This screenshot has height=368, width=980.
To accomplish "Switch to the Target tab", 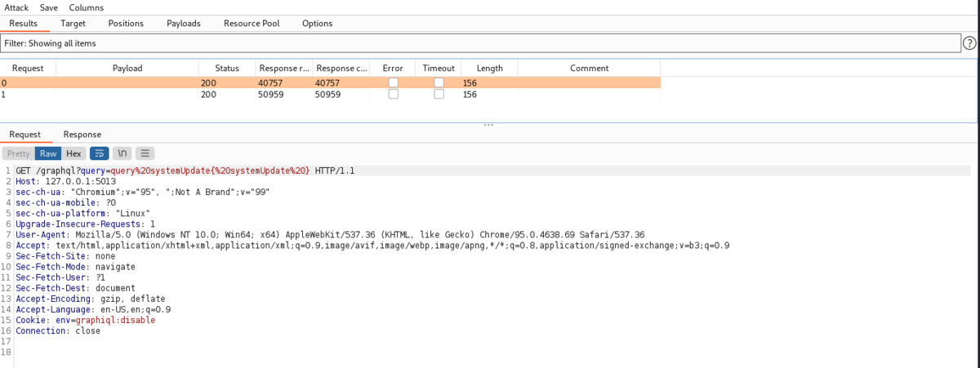I will [73, 24].
